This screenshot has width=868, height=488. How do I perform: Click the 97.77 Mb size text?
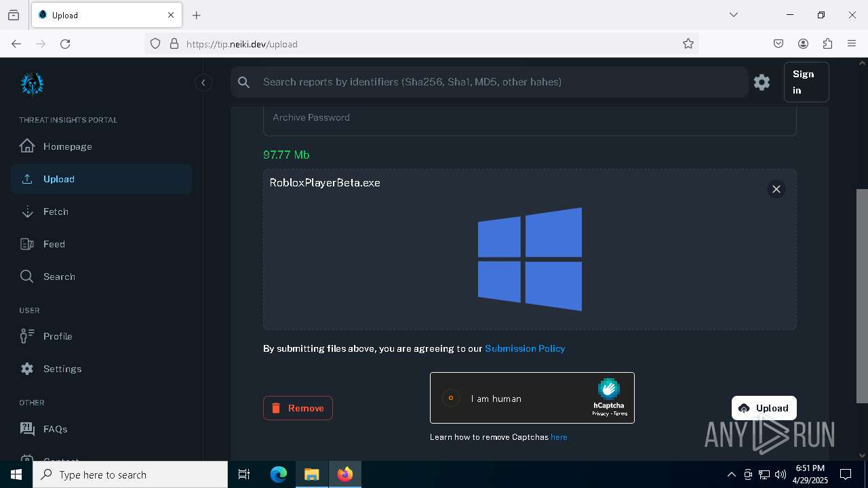coord(286,155)
